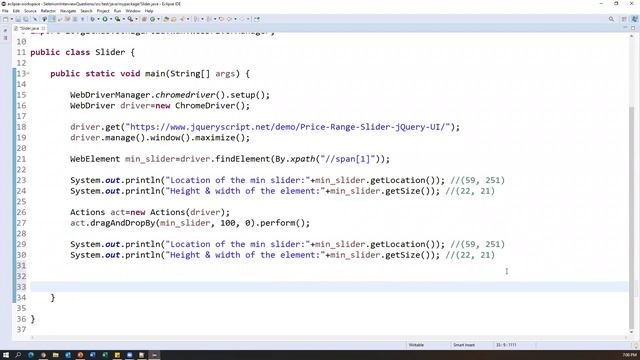Click the Open Task toolbar icon
This screenshot has height=360, width=640.
point(173,19)
